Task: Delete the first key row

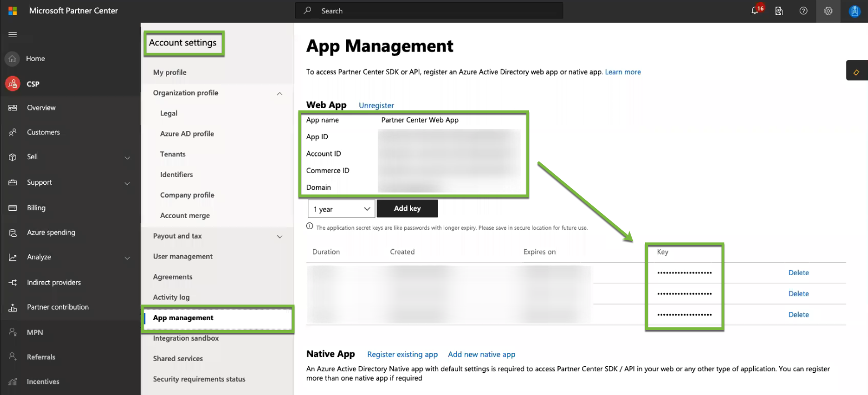Action: (x=799, y=273)
